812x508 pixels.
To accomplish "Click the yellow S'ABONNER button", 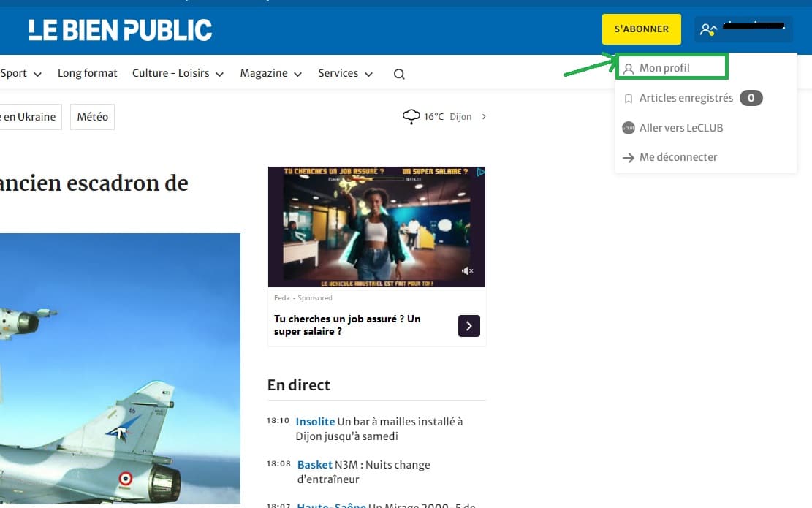I will pos(641,29).
